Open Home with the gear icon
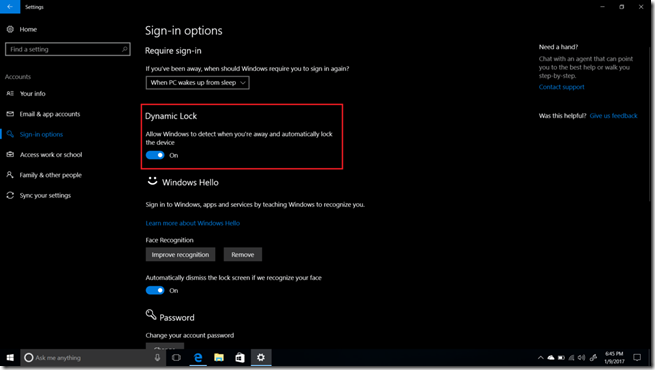Viewport: 655px width, 370px height. [x=10, y=29]
